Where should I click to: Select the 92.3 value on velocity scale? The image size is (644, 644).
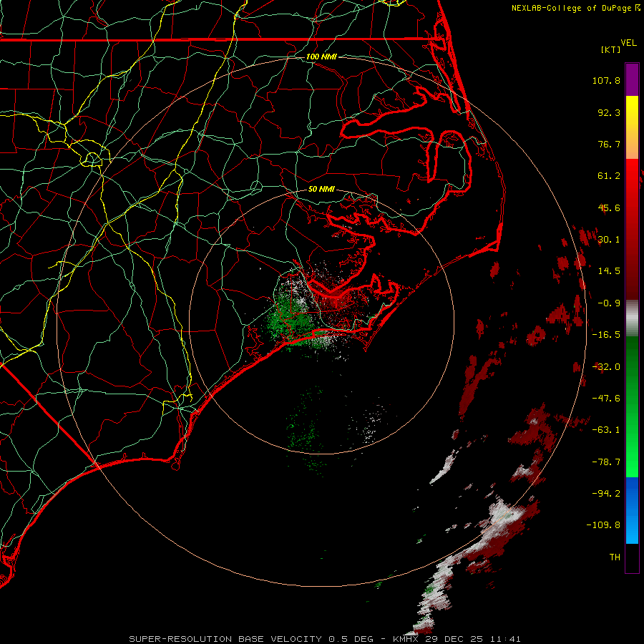pyautogui.click(x=609, y=112)
